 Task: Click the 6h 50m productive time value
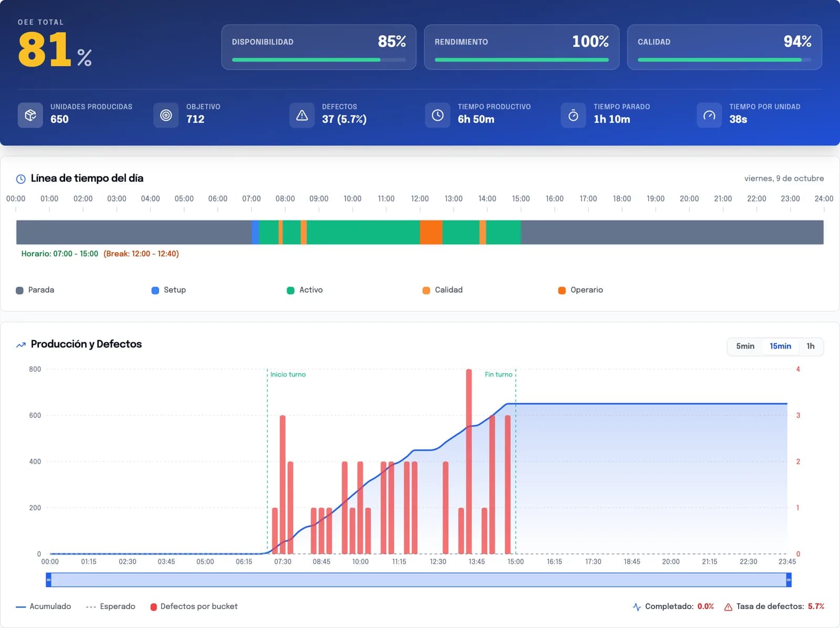click(476, 119)
